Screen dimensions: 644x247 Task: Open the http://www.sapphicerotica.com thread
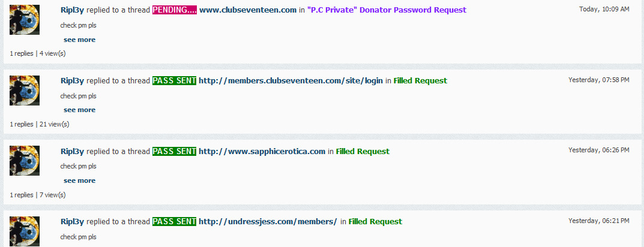[262, 152]
